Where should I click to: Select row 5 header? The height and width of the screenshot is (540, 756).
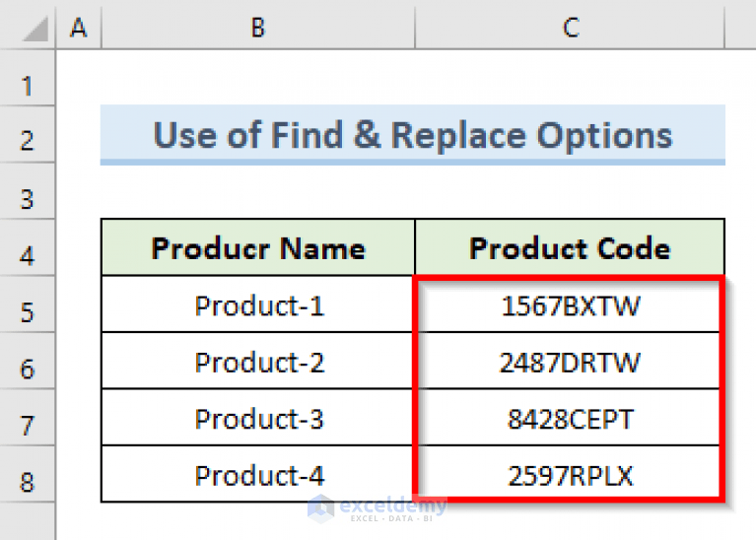coord(28,304)
